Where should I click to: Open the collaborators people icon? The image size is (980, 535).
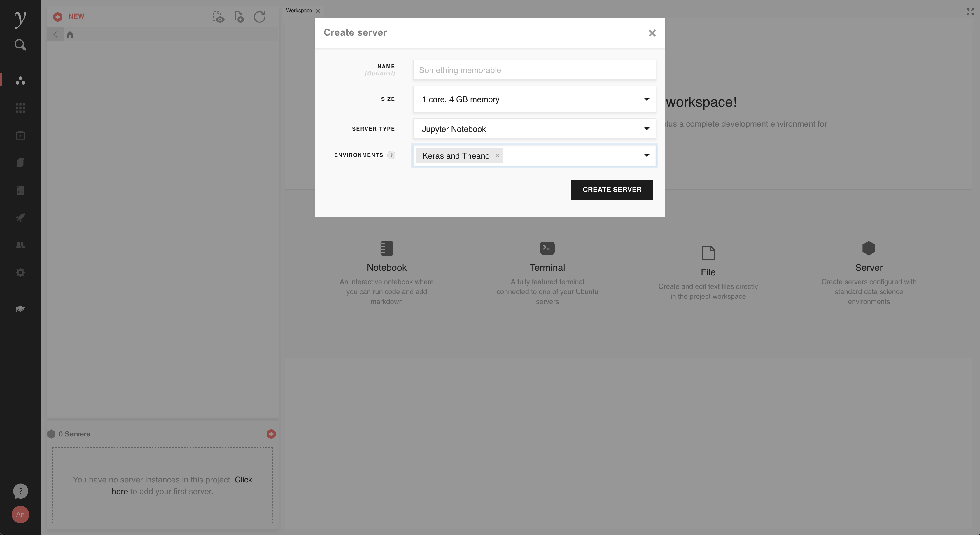20,245
